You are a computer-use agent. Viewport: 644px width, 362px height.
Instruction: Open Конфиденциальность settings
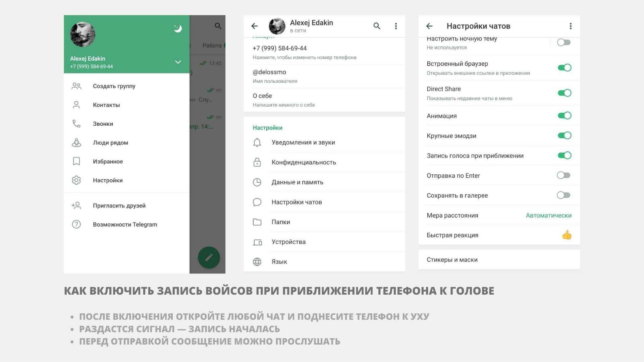pos(324,162)
